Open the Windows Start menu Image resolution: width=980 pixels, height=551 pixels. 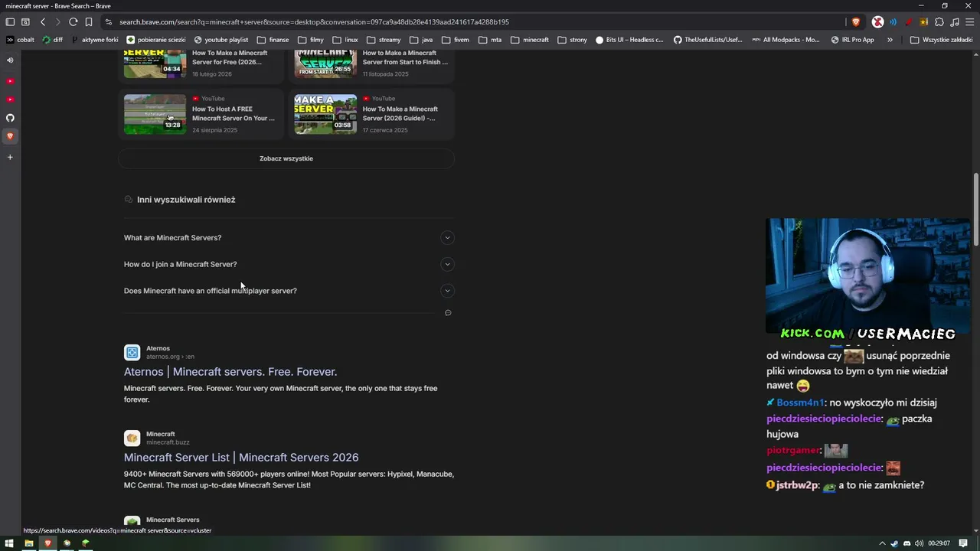[x=10, y=543]
